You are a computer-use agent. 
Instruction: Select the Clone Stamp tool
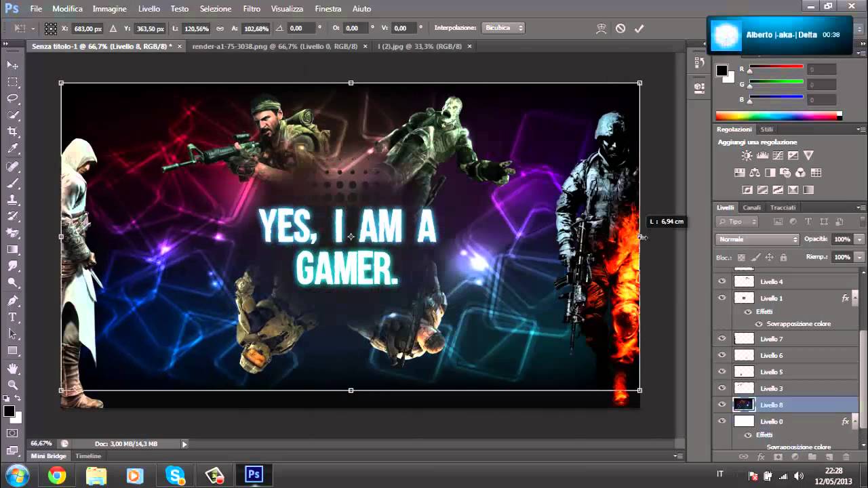point(12,200)
